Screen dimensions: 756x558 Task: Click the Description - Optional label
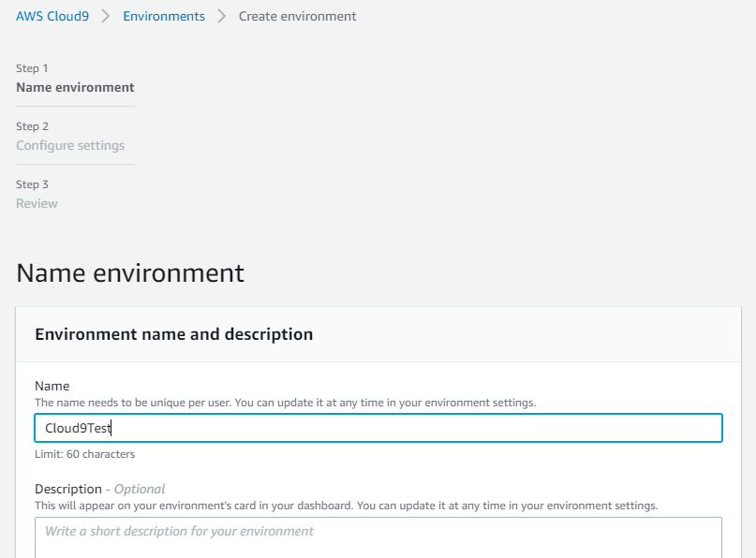click(x=99, y=489)
